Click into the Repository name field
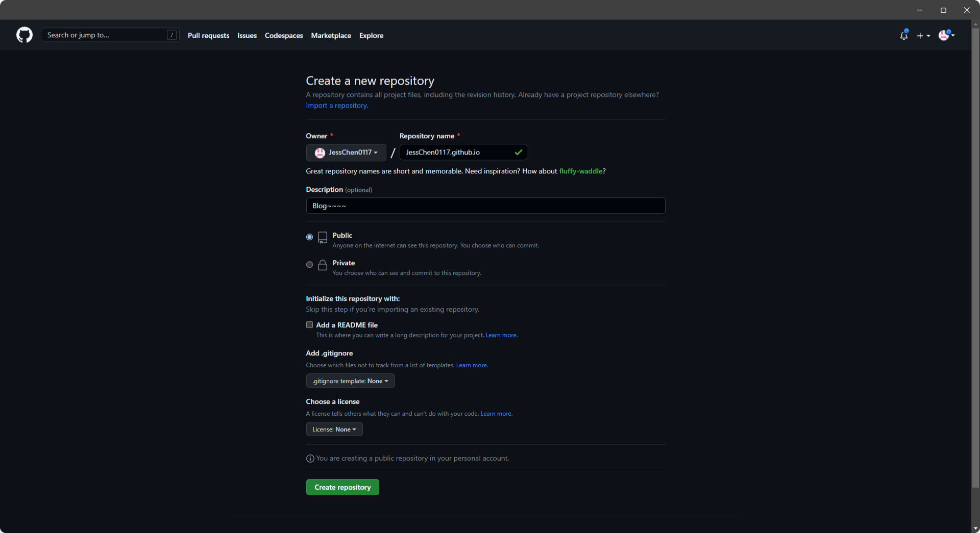Image resolution: width=980 pixels, height=533 pixels. (x=463, y=153)
